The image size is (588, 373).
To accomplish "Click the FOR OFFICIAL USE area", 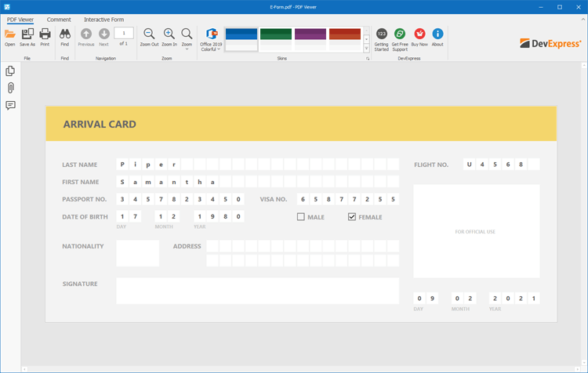I will [477, 231].
